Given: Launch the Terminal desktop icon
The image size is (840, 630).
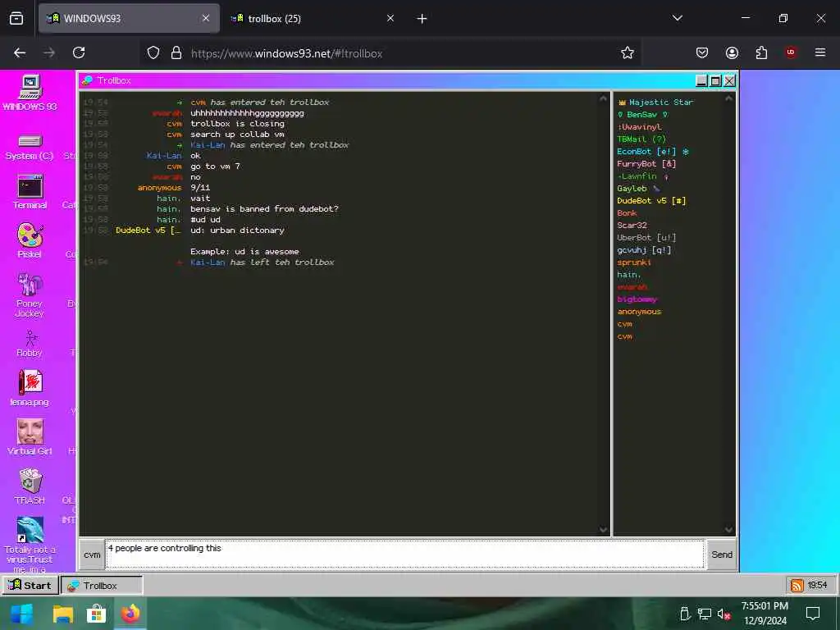Looking at the screenshot, I should point(30,192).
